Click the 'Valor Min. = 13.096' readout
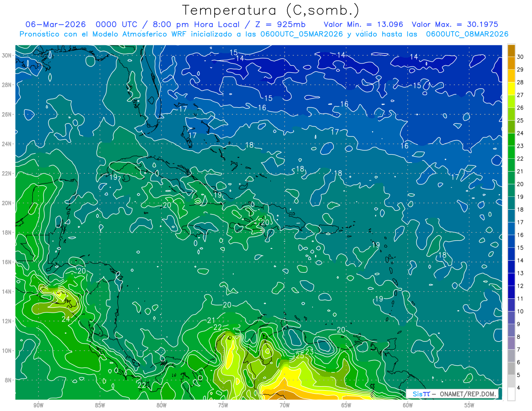The width and height of the screenshot is (532, 411). 363,24
